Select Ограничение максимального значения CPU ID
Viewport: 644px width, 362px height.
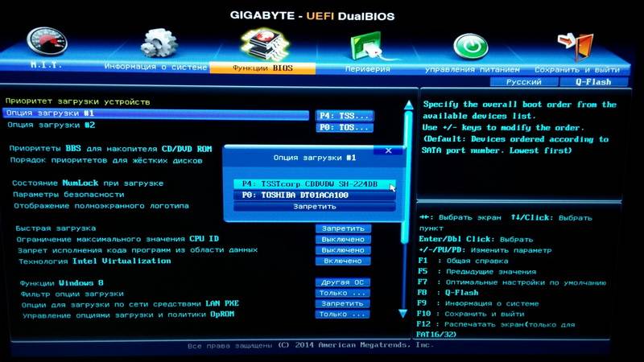[x=118, y=239]
